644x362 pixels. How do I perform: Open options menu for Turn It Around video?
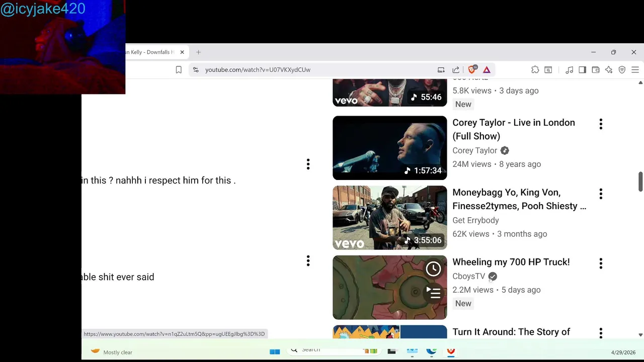click(x=601, y=333)
